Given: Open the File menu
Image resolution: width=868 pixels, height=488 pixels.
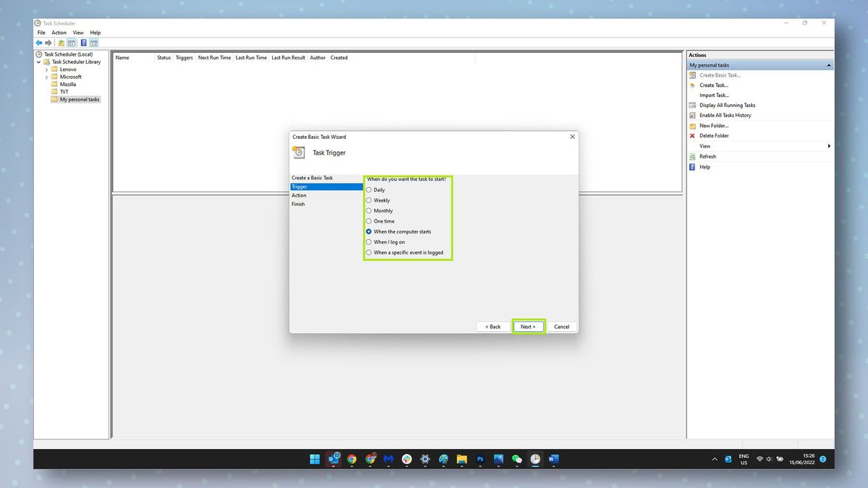Looking at the screenshot, I should (x=41, y=32).
